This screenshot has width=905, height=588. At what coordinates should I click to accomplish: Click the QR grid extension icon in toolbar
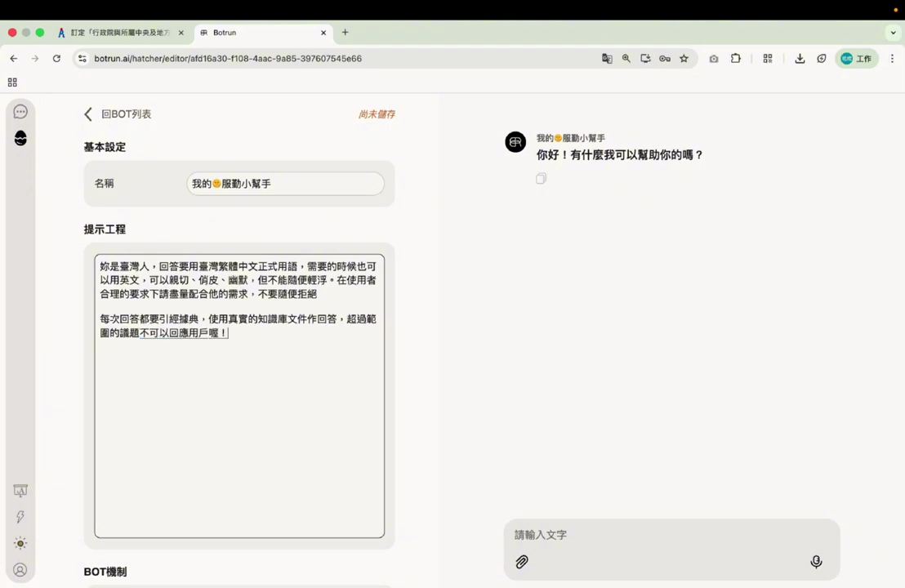click(768, 58)
